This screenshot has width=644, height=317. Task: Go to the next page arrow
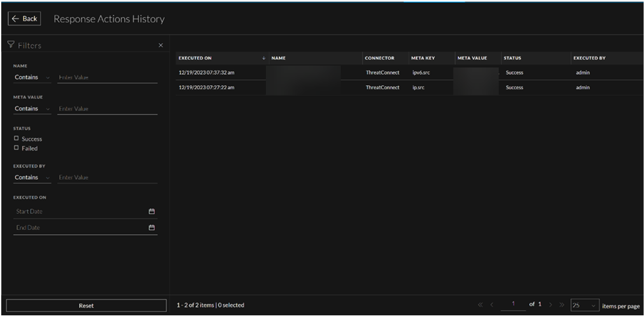pyautogui.click(x=551, y=305)
